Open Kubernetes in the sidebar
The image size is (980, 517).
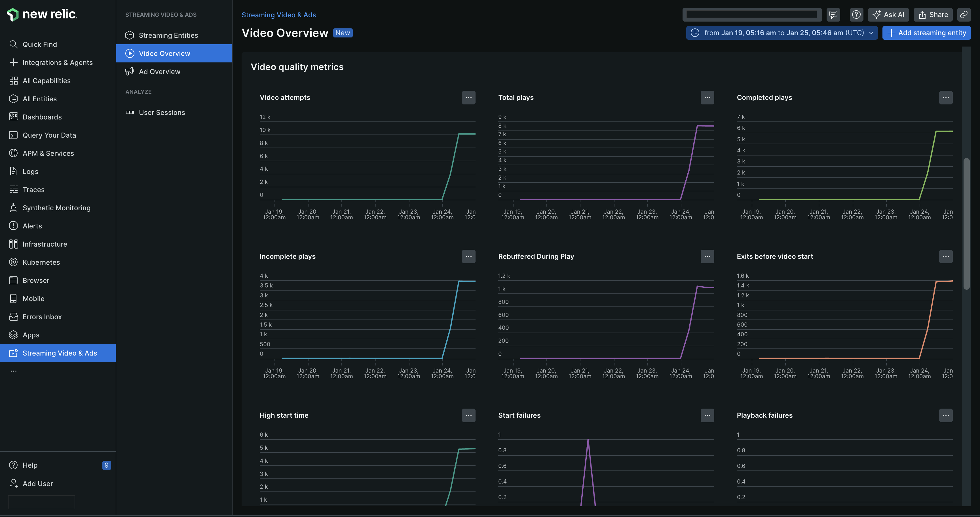pyautogui.click(x=41, y=262)
